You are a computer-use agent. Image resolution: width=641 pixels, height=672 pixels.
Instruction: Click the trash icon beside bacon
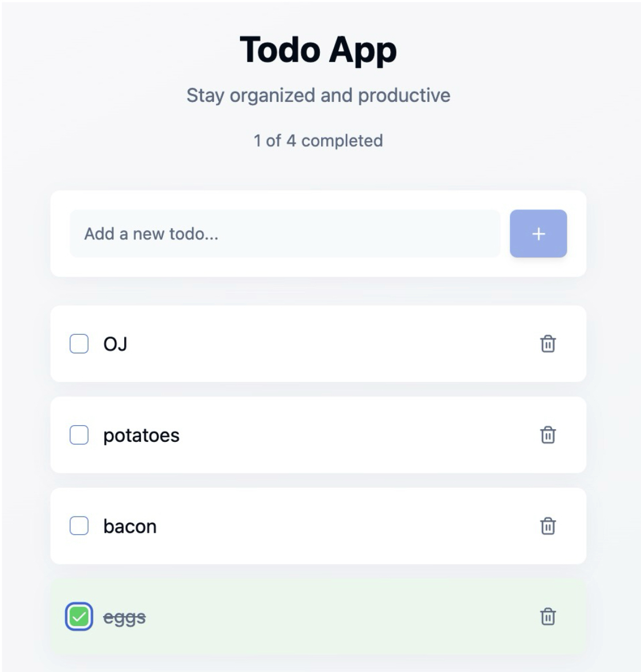[547, 526]
